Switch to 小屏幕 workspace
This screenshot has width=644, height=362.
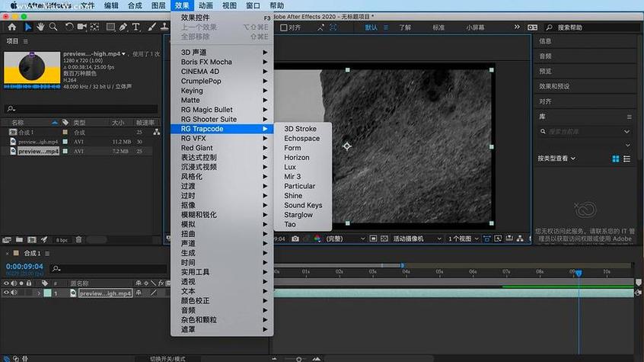point(475,27)
